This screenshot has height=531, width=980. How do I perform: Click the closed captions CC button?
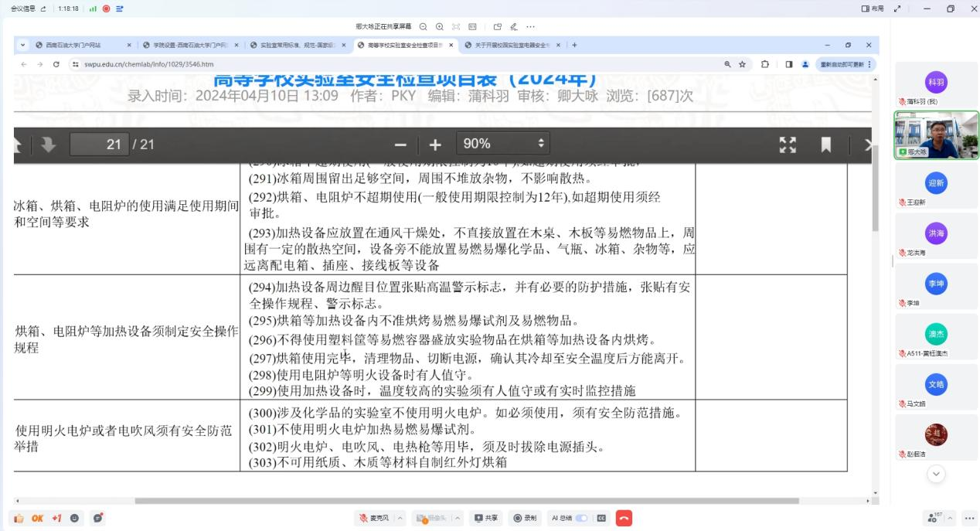[601, 518]
